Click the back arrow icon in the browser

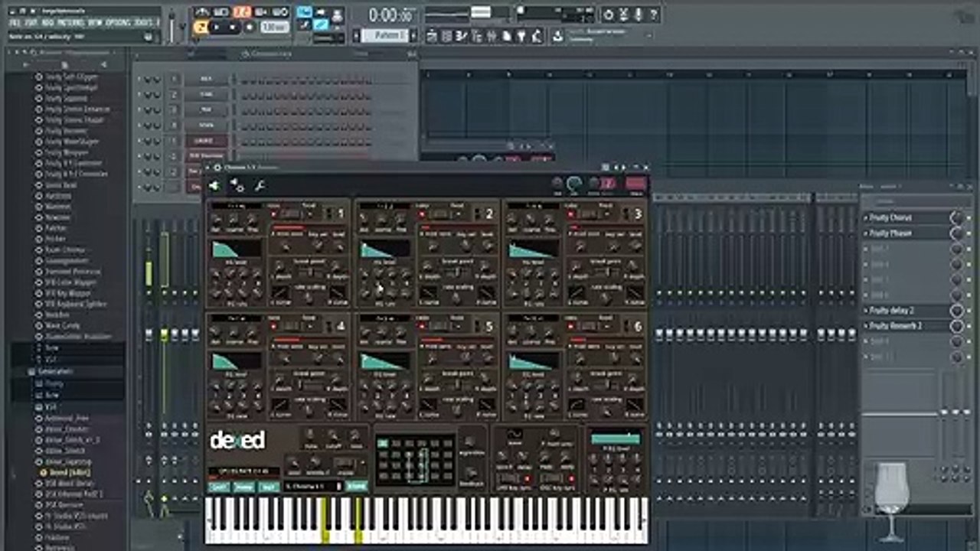pos(27,64)
